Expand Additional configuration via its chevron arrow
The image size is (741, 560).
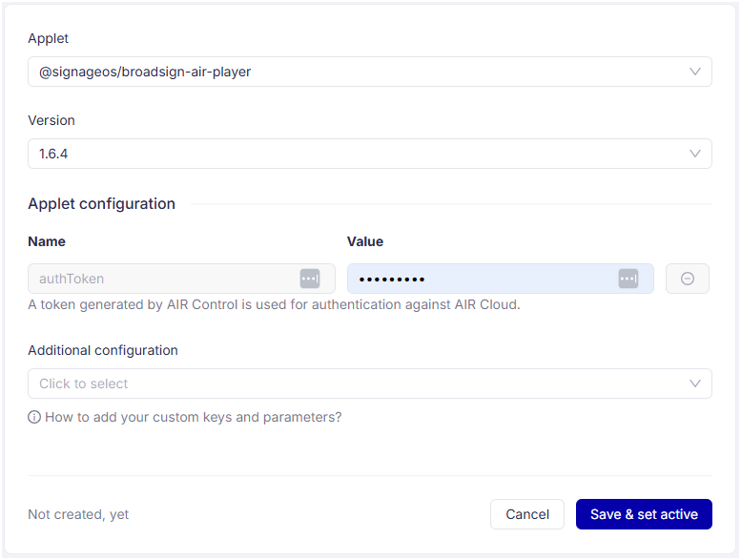695,384
